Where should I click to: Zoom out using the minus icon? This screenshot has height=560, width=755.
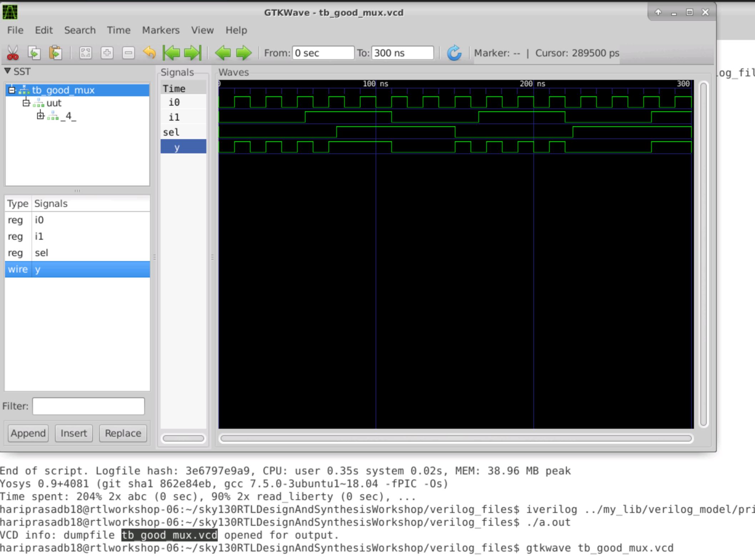click(x=128, y=53)
